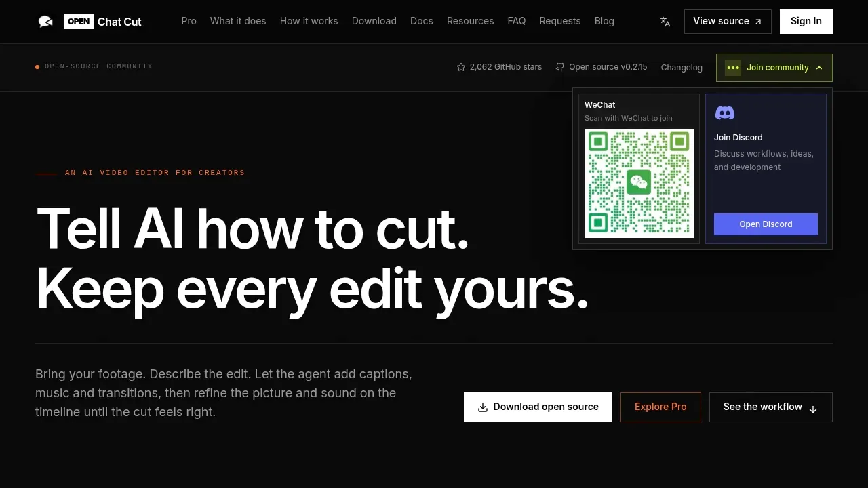The width and height of the screenshot is (868, 488).
Task: Select Download in the top navigation
Action: (x=374, y=21)
